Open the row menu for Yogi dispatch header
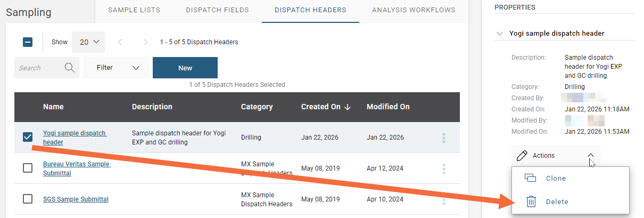 pos(444,138)
